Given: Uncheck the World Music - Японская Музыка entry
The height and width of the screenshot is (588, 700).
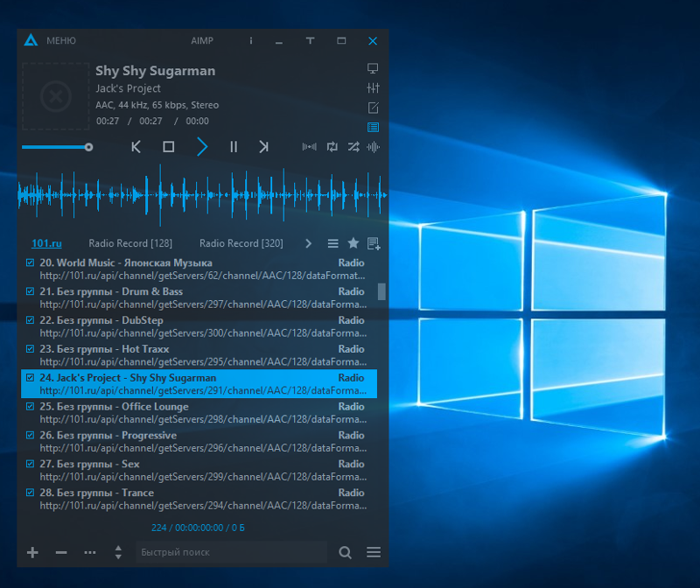Looking at the screenshot, I should (x=30, y=262).
